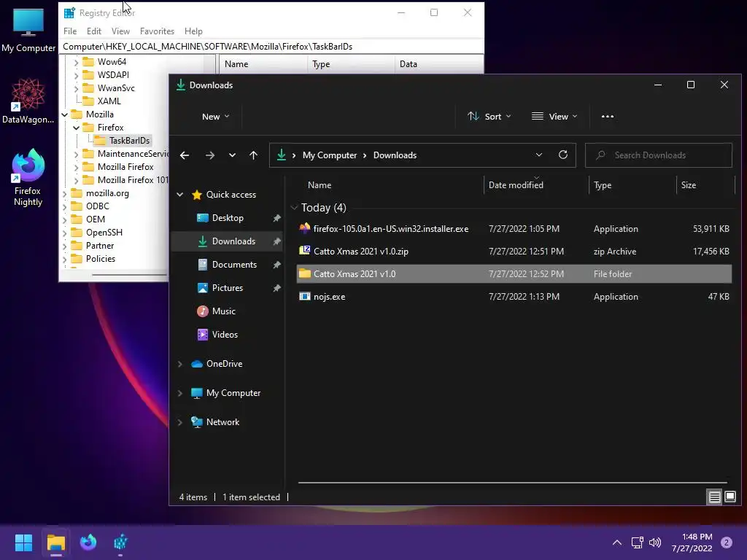Refresh the Downloads folder

pyautogui.click(x=563, y=155)
